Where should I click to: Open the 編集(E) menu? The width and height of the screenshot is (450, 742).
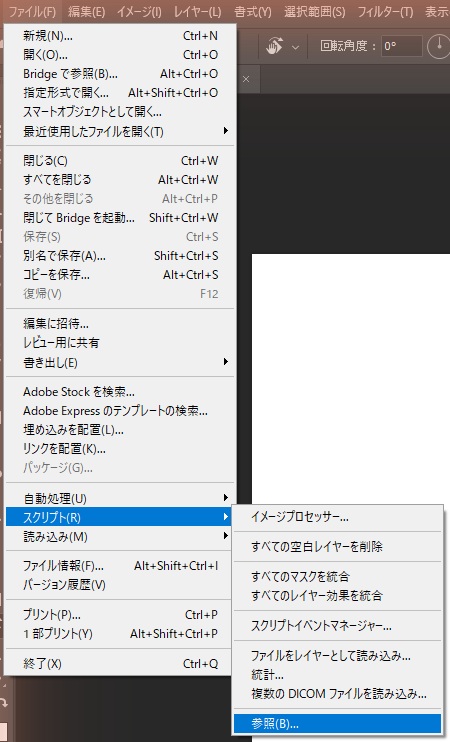pos(86,11)
